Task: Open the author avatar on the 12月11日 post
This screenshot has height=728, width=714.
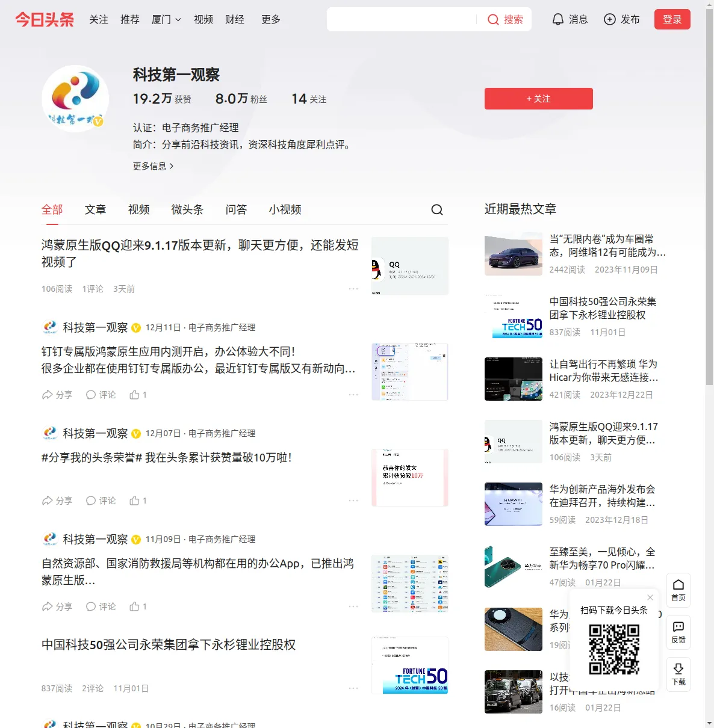Action: (49, 327)
